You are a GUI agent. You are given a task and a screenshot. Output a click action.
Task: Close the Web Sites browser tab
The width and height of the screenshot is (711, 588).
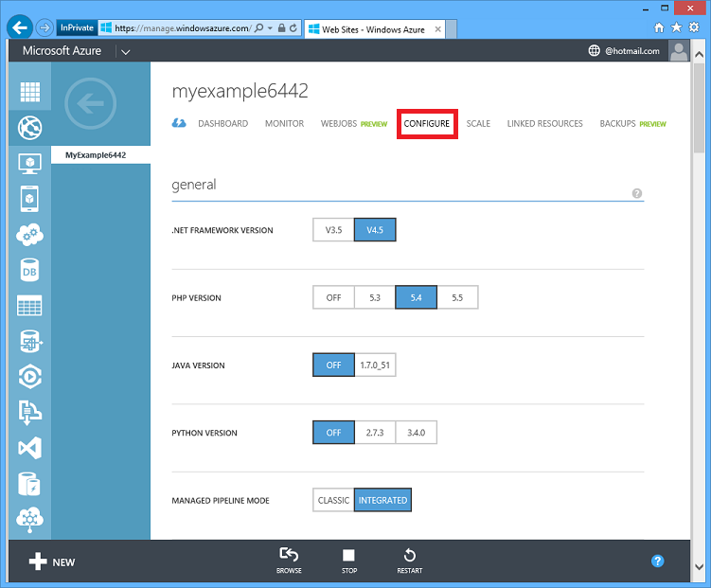tap(438, 29)
